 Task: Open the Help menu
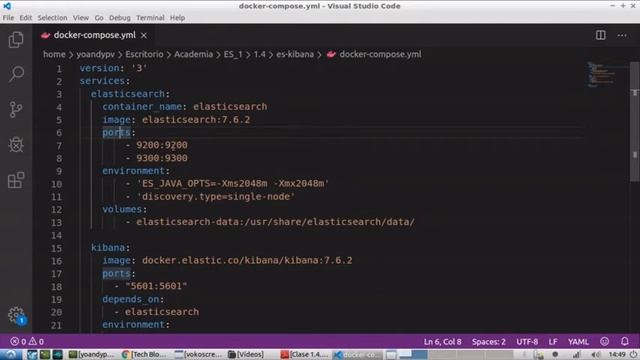(x=177, y=18)
